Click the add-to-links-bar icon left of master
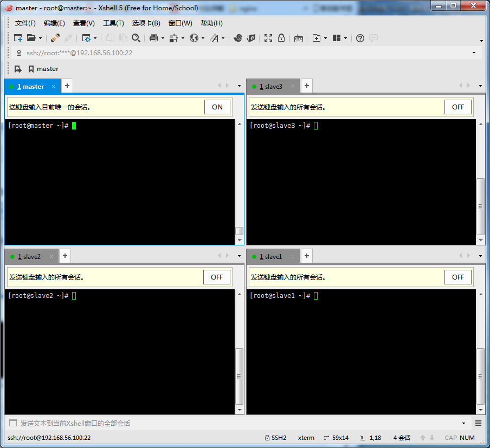Viewport: 490px width, 448px height. 18,69
